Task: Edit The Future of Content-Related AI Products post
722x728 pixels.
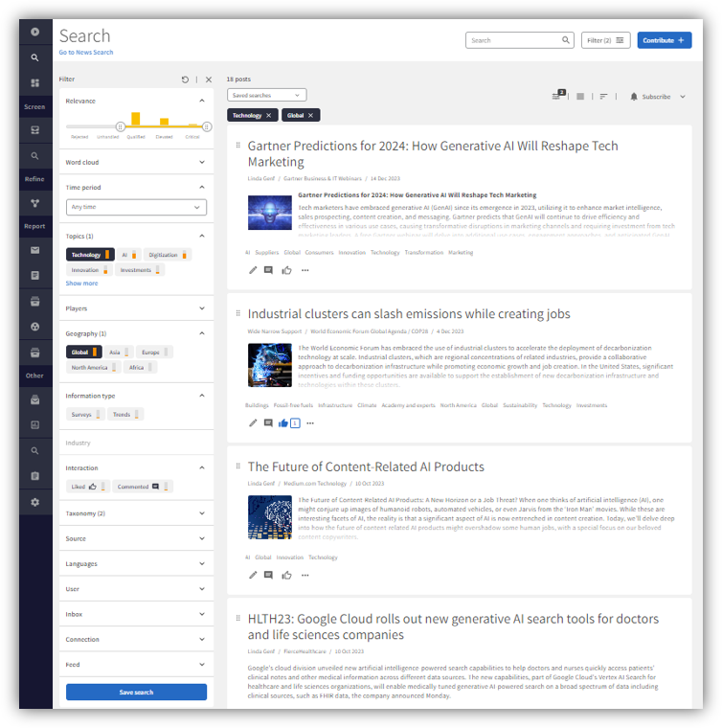Action: 253,576
